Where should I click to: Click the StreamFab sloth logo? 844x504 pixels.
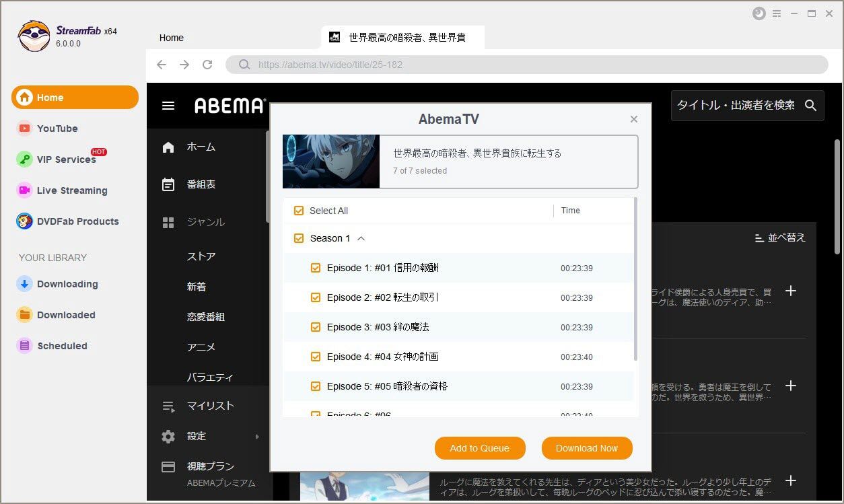coord(34,36)
